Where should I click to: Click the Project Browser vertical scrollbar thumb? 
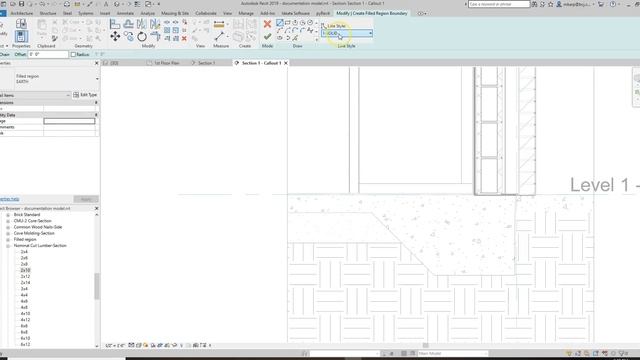pyautogui.click(x=97, y=286)
